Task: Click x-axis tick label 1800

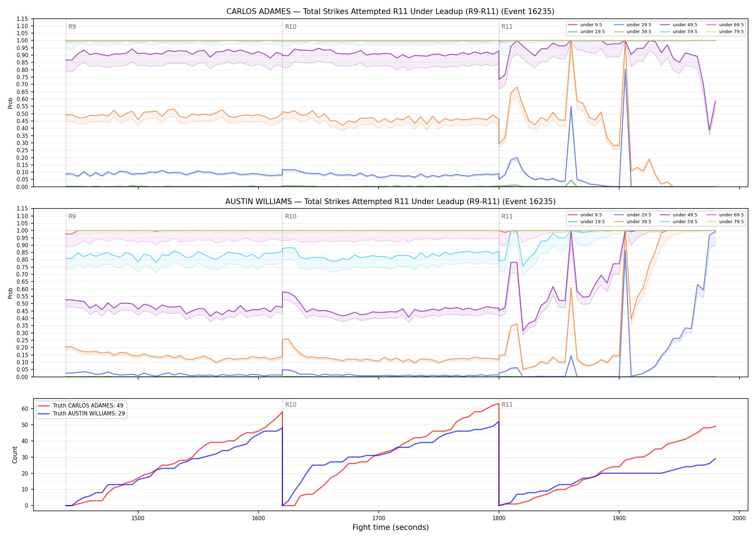Action: coord(499,518)
